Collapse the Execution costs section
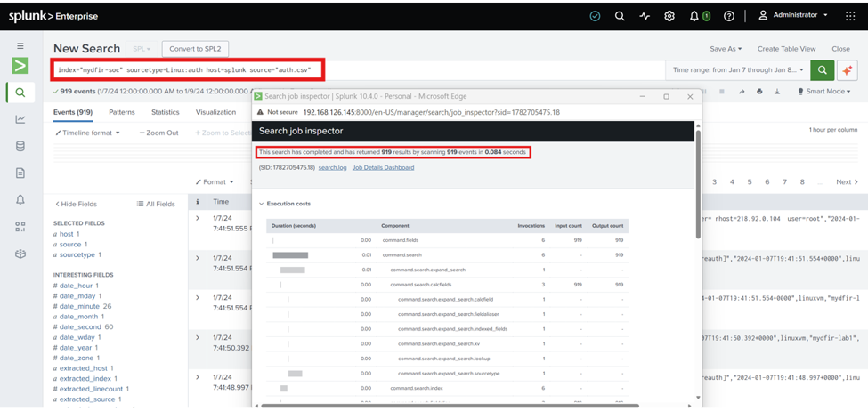The height and width of the screenshot is (411, 868). (x=285, y=204)
